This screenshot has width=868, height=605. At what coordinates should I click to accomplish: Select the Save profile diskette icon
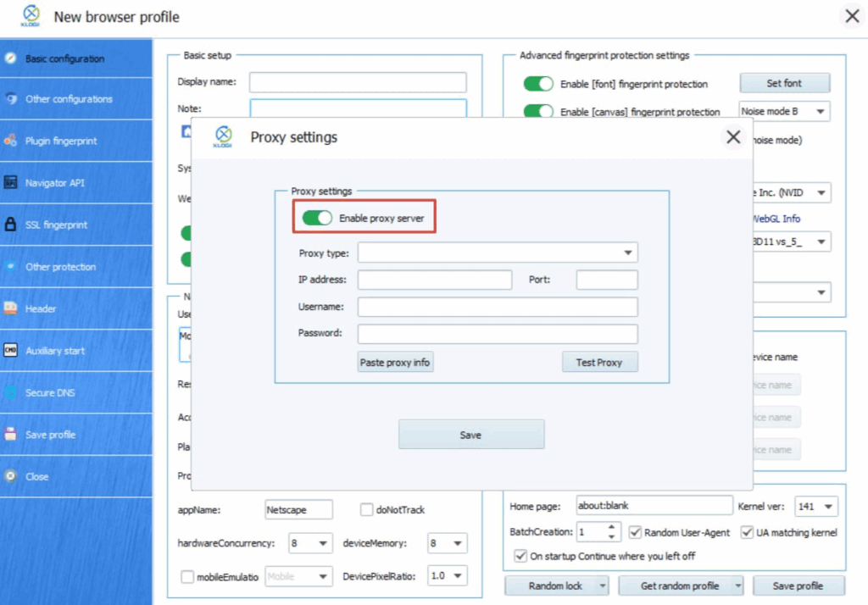point(10,435)
